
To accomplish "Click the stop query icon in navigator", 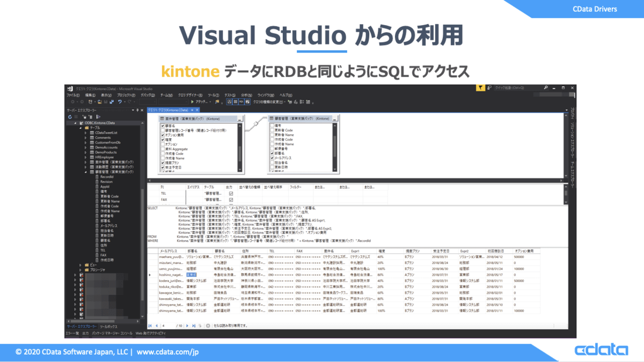I will click(x=208, y=326).
